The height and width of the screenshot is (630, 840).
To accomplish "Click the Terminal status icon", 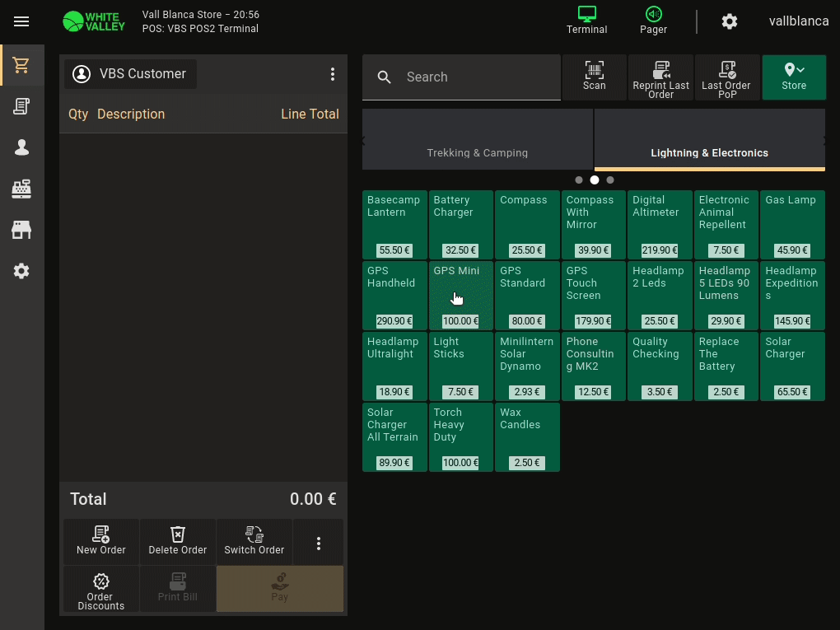I will 586,21.
